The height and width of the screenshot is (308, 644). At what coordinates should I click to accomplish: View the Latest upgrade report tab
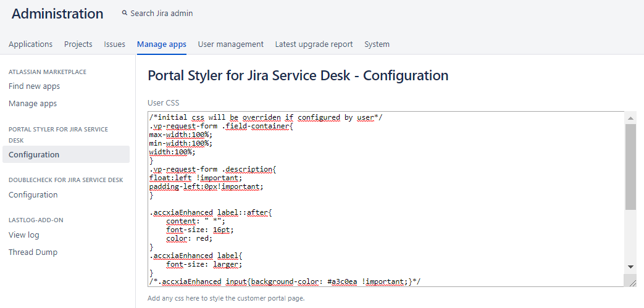pos(314,44)
